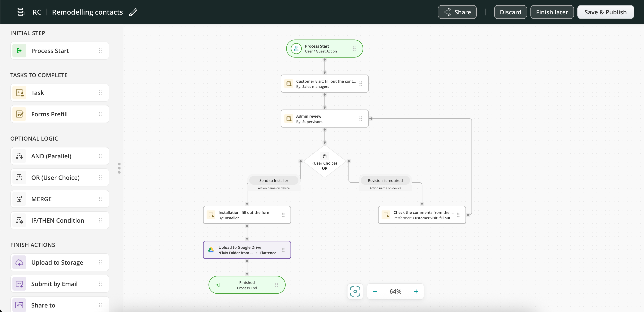Zoom out with the minus button
The height and width of the screenshot is (312, 644).
click(375, 291)
